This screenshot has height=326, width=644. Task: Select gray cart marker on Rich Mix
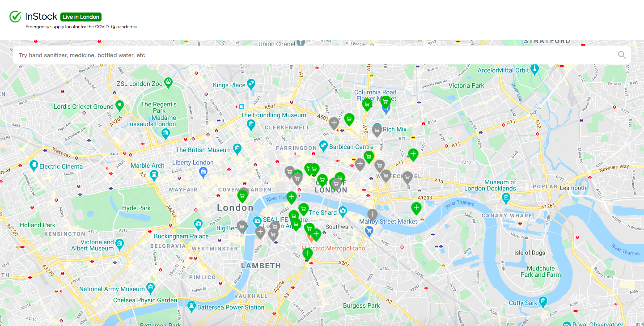pyautogui.click(x=377, y=130)
